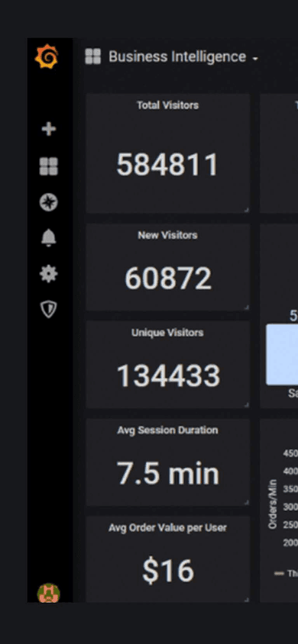Click the New Visitors panel resize handle

(247, 308)
